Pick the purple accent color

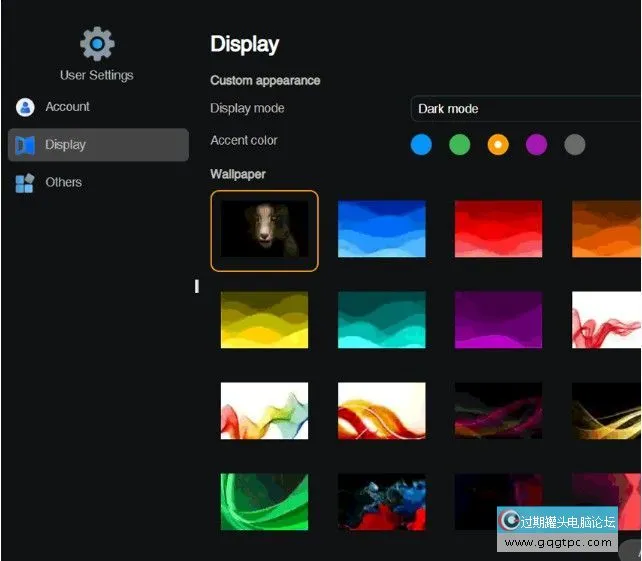point(536,145)
